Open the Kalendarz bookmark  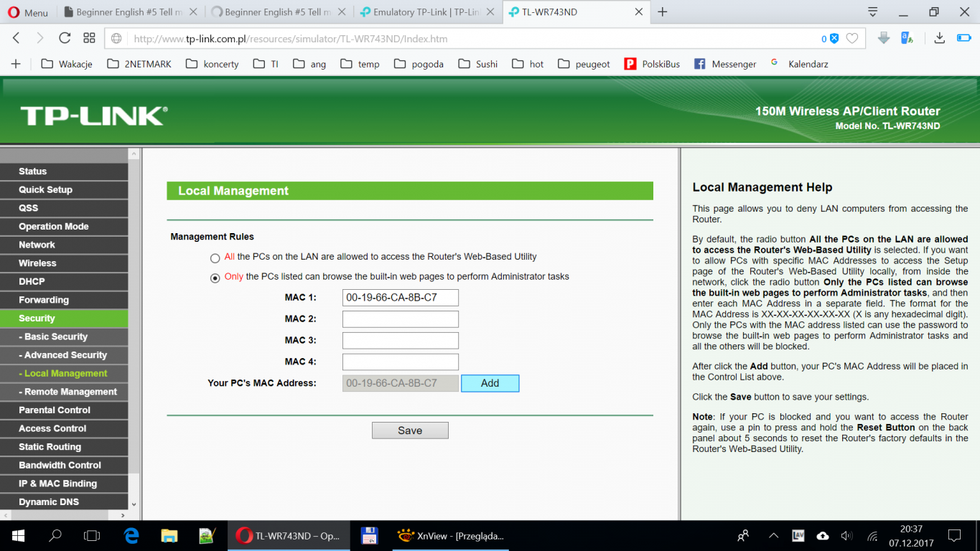click(x=799, y=64)
